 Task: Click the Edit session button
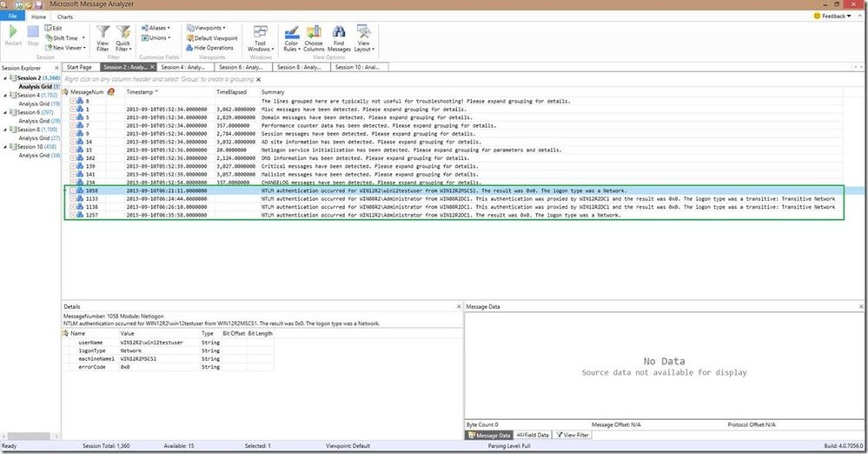(x=54, y=28)
